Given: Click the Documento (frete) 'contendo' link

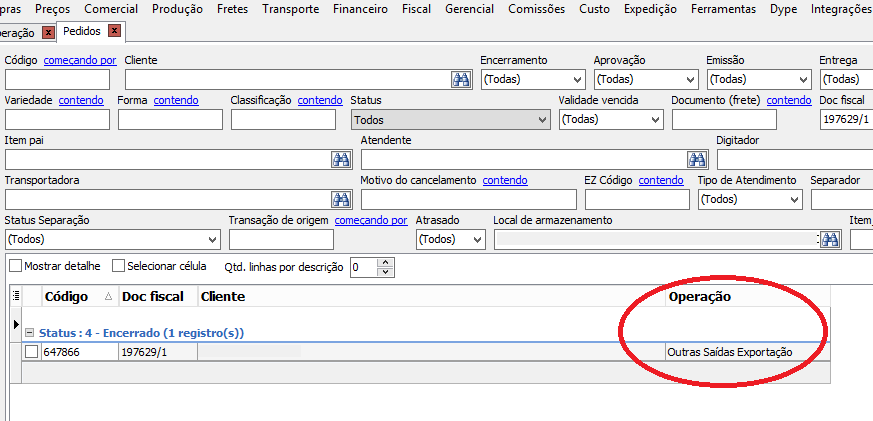Looking at the screenshot, I should click(x=789, y=100).
